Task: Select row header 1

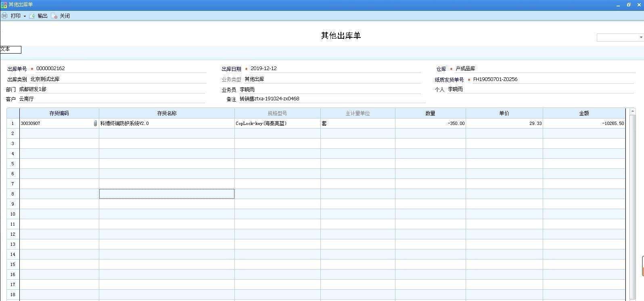Action: pyautogui.click(x=13, y=123)
